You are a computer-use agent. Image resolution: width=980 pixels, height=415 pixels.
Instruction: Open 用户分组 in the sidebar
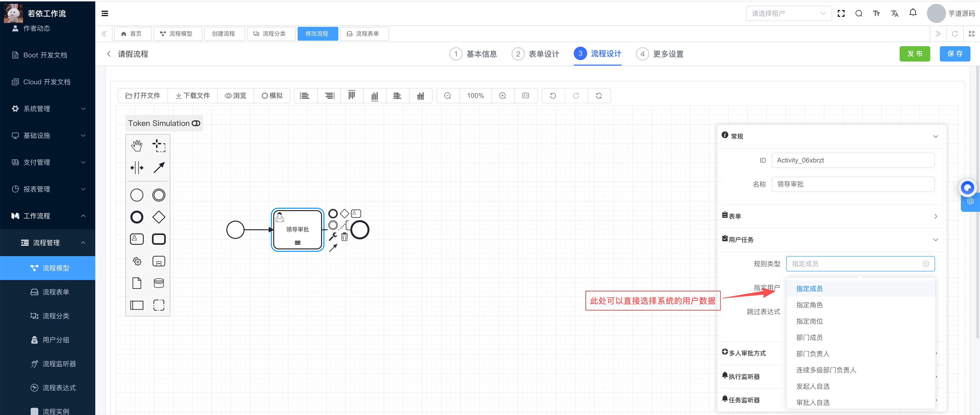pos(48,340)
